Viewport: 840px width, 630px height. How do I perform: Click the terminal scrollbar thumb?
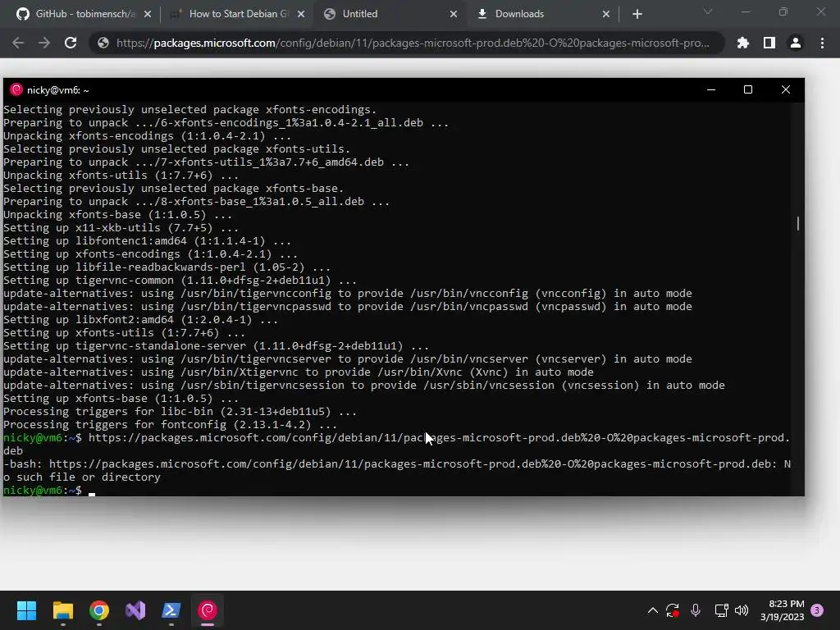point(797,223)
